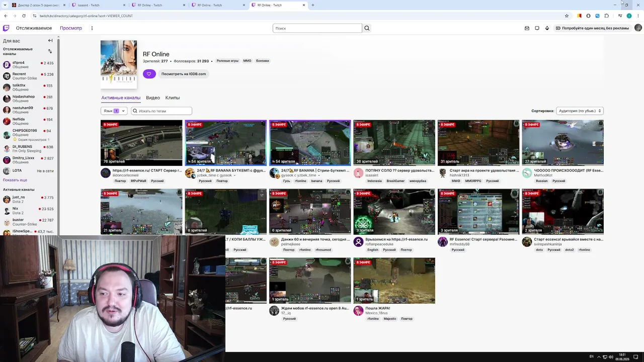
Task: Open the taskbar clock showing 18:51
Action: (622, 356)
